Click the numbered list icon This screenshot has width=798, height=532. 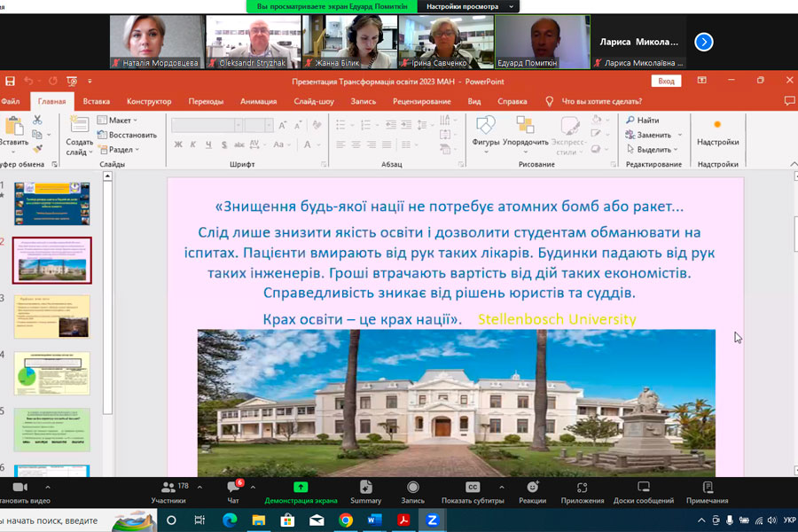click(365, 125)
